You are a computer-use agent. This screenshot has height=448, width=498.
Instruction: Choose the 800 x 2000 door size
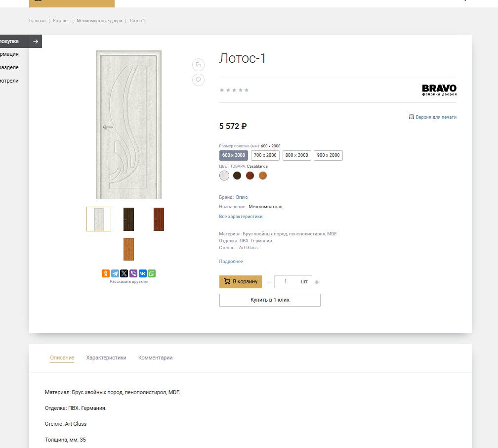[296, 155]
